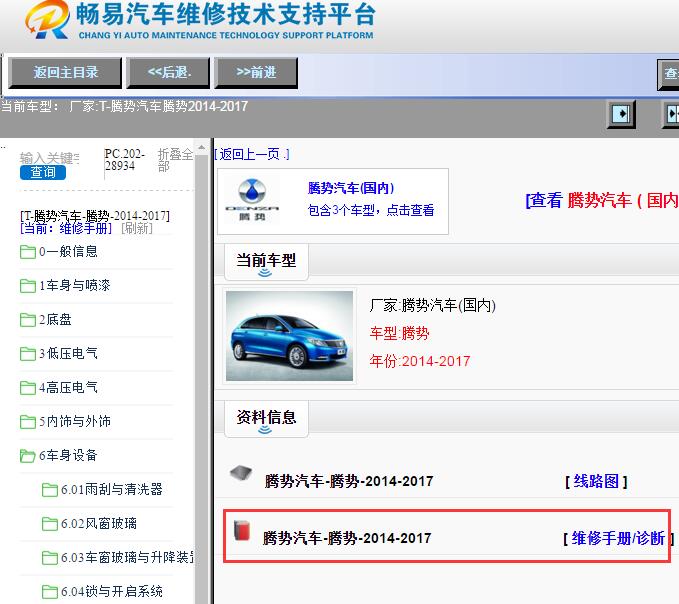Screen dimensions: 679x604
Task: Click the 刷新 refresh link
Action: click(x=137, y=228)
